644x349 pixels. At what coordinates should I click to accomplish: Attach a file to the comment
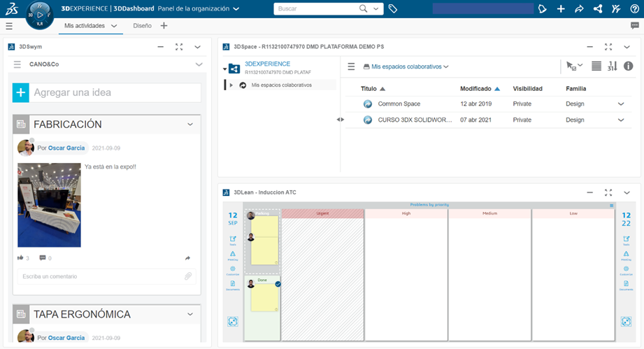point(187,276)
